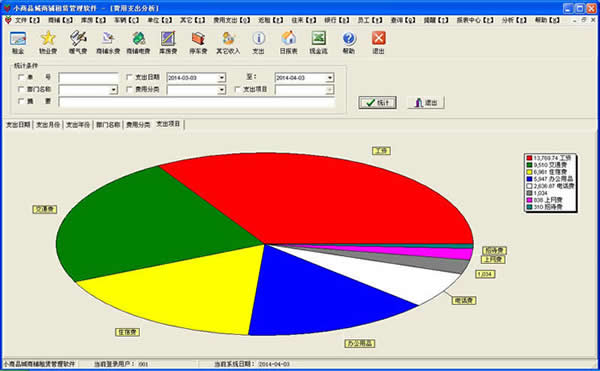Enable the 单号 checkbox
Screen dimensions: 600x371
(21, 77)
